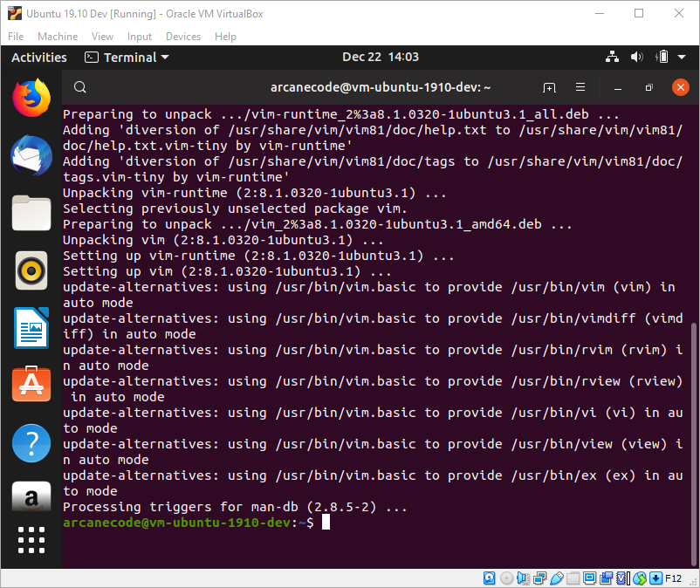The height and width of the screenshot is (588, 700).
Task: Show Applications grid in the dock
Action: tap(31, 540)
